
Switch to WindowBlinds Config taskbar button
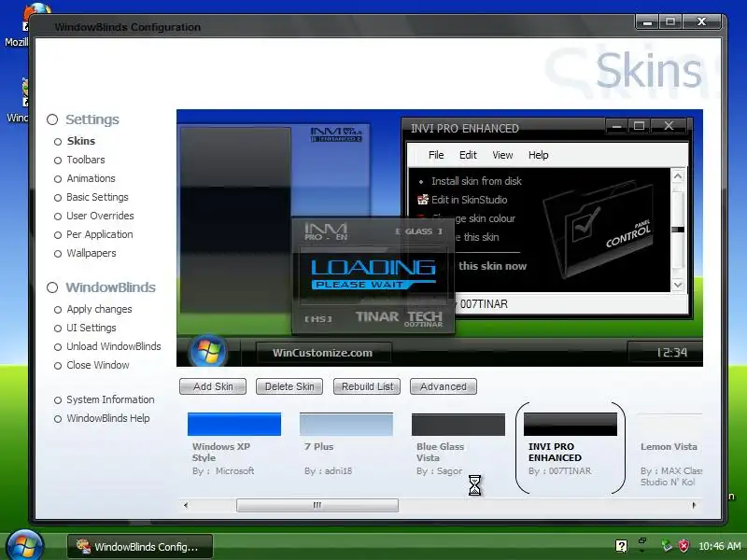click(x=140, y=547)
